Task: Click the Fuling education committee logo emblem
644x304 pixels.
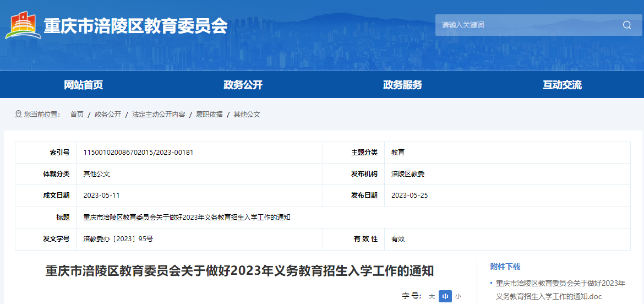Action: coord(24,25)
